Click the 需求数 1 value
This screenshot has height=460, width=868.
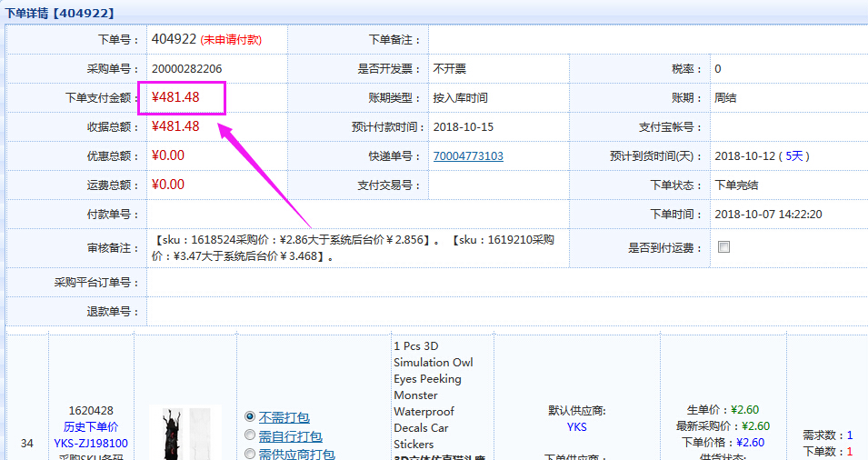(850, 435)
